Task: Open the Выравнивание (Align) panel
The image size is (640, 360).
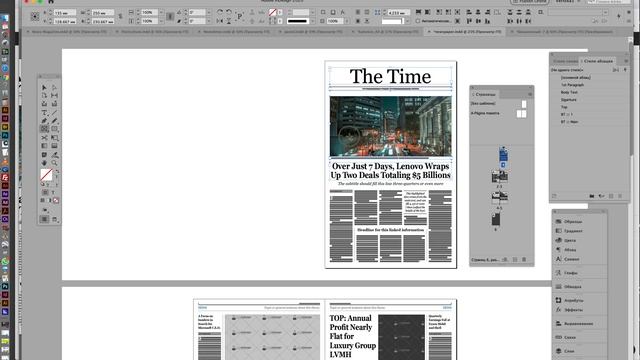Action: click(574, 324)
